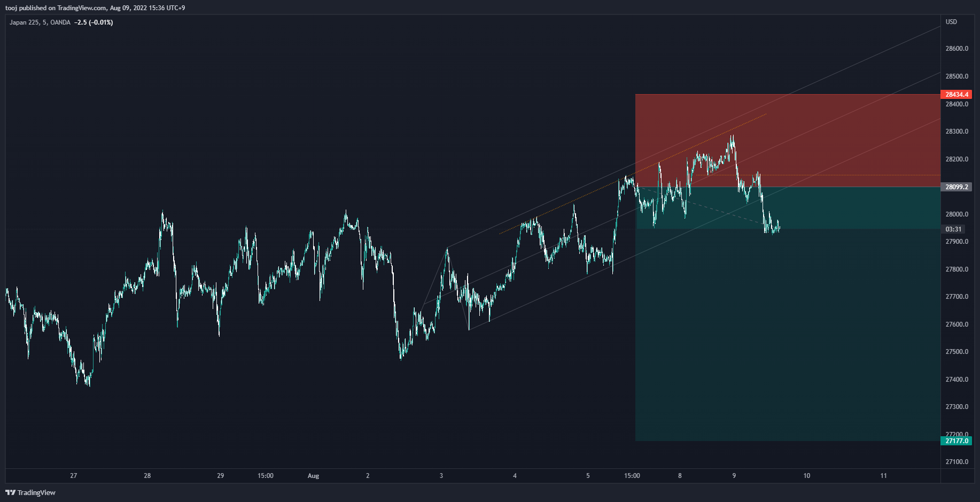This screenshot has height=502, width=980.
Task: Click the 27700.0 price axis level
Action: (x=956, y=297)
